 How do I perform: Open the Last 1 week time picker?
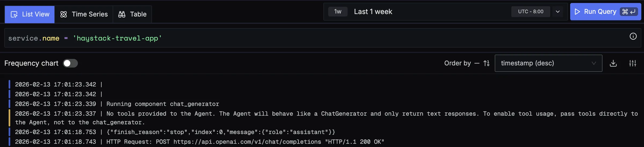373,12
